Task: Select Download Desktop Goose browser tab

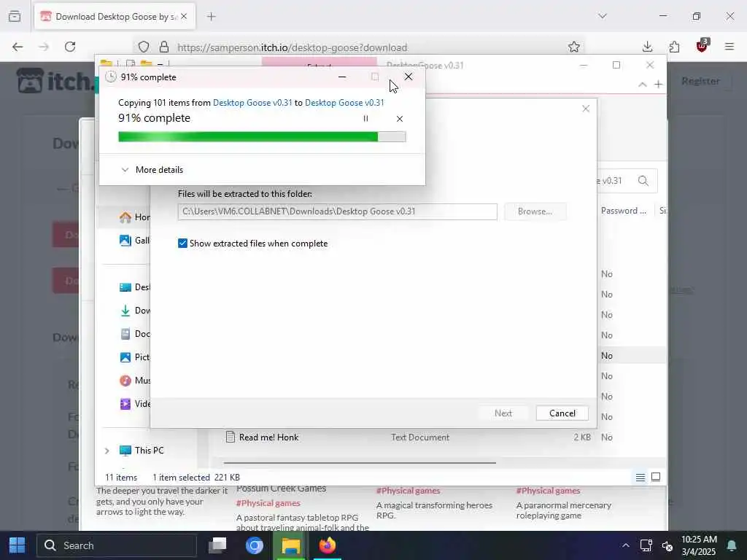Action: [x=115, y=17]
